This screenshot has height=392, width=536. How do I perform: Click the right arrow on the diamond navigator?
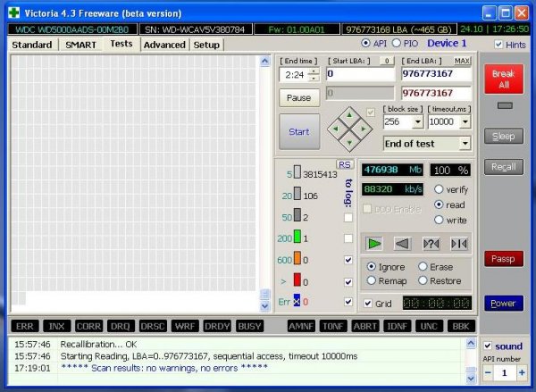coord(364,129)
